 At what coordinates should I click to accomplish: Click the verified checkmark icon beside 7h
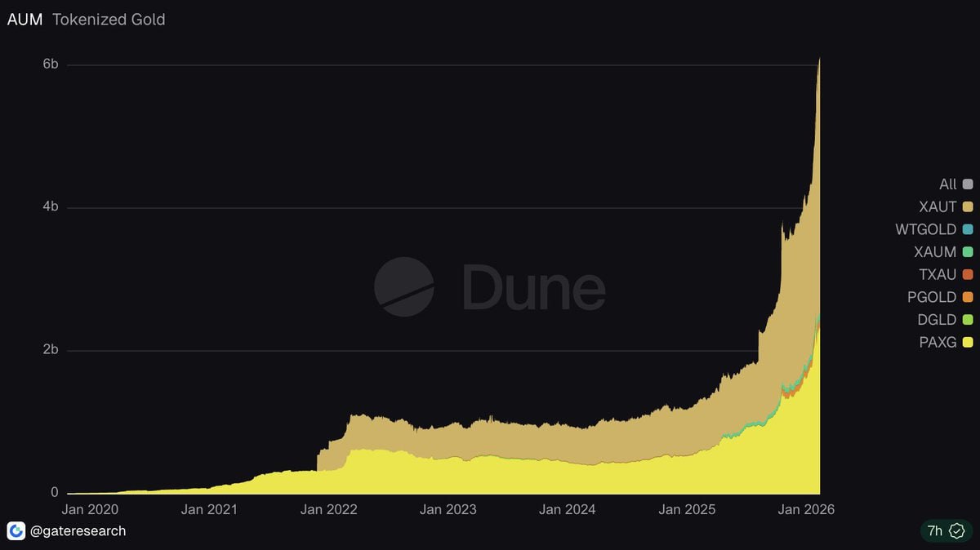tap(956, 531)
